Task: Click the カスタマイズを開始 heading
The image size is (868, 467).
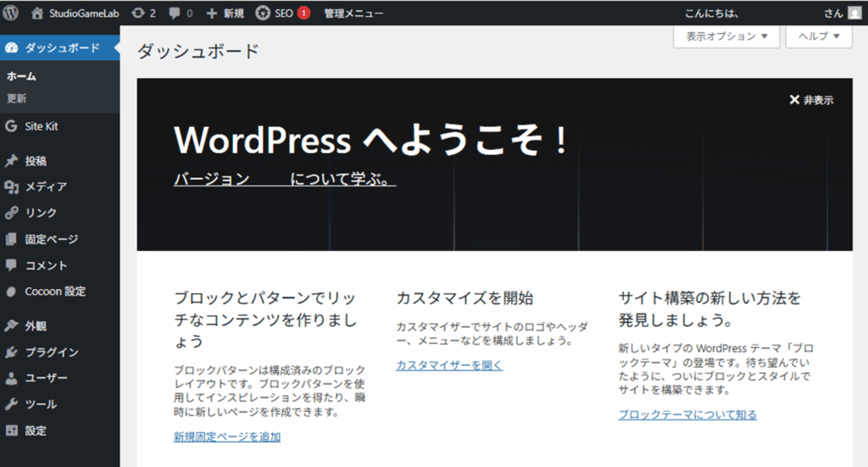Action: pos(465,298)
